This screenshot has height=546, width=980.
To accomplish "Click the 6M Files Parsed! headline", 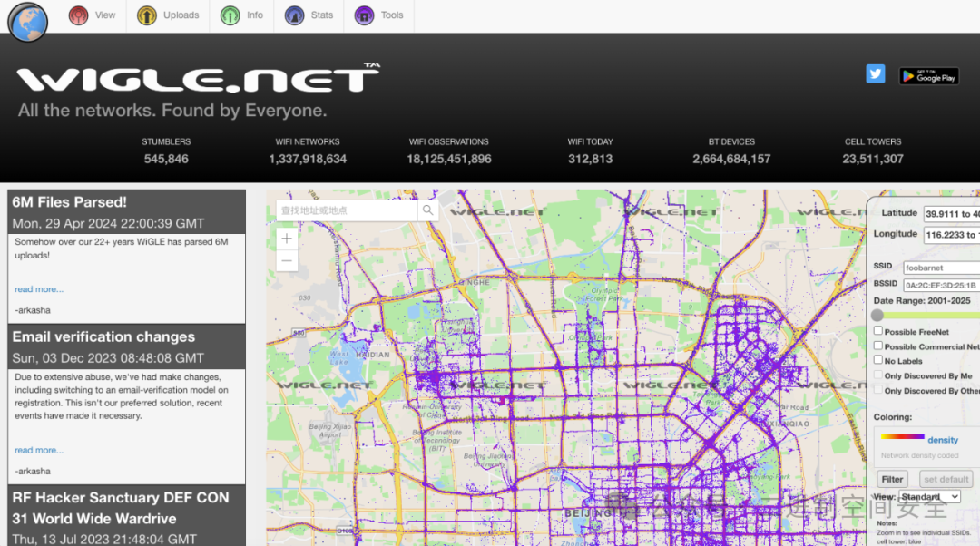I will (69, 202).
